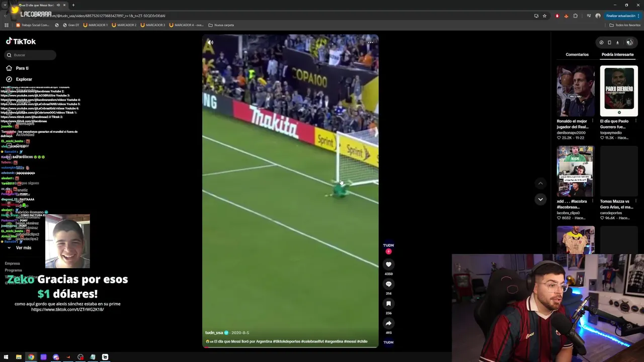
Task: Open the orange fox extension icon
Action: [566, 16]
